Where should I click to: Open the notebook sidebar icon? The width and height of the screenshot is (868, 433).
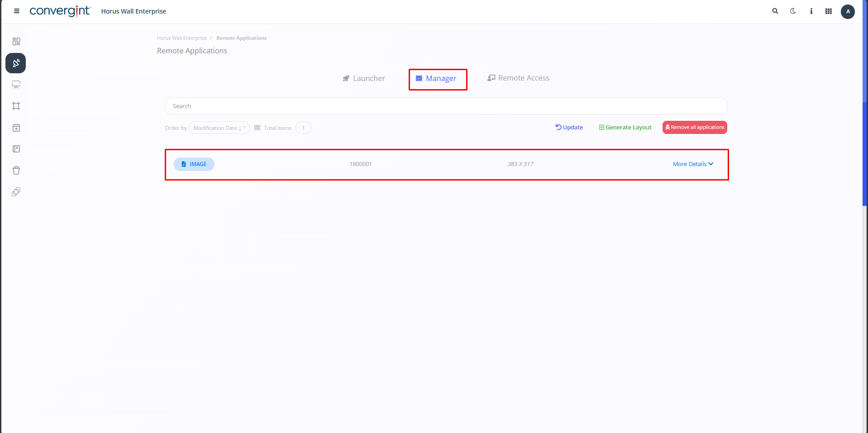(16, 149)
